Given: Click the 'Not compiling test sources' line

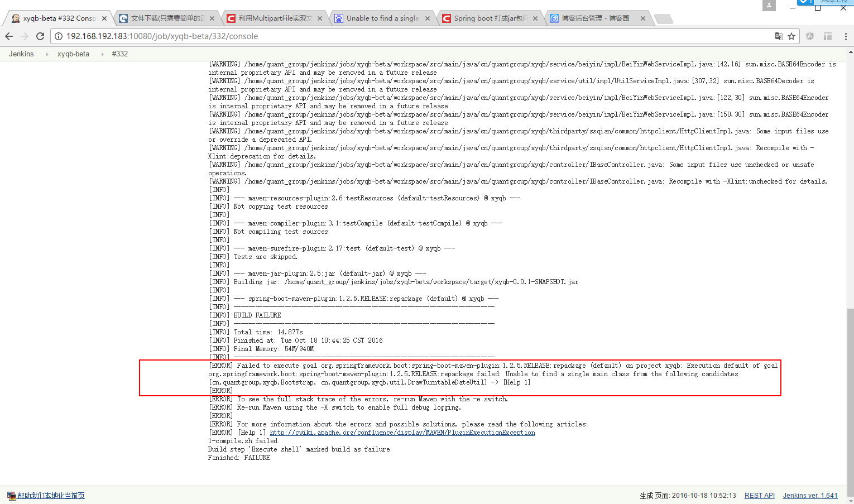Looking at the screenshot, I should click(268, 232).
